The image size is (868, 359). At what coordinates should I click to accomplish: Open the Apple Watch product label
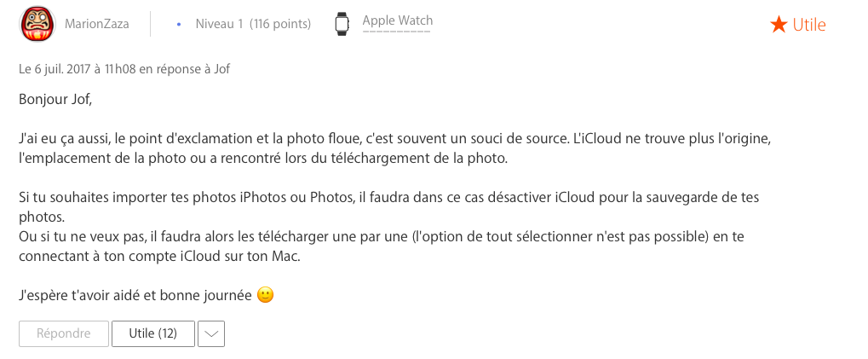397,20
